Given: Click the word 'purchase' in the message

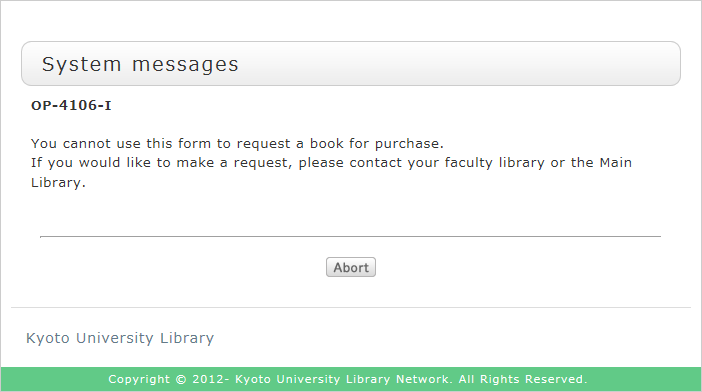Looking at the screenshot, I should [407, 144].
